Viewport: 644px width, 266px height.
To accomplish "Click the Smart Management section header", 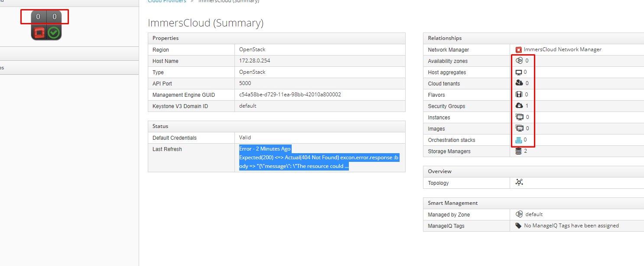I will (533, 203).
